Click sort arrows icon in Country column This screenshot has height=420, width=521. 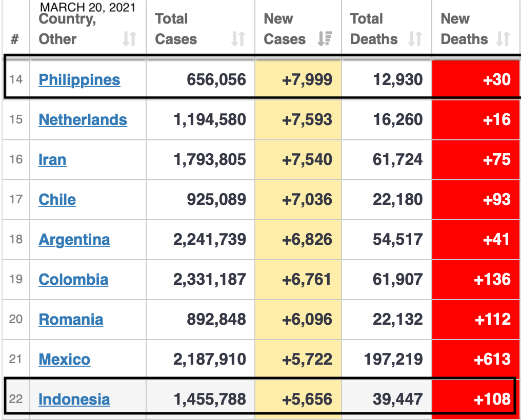coord(130,39)
